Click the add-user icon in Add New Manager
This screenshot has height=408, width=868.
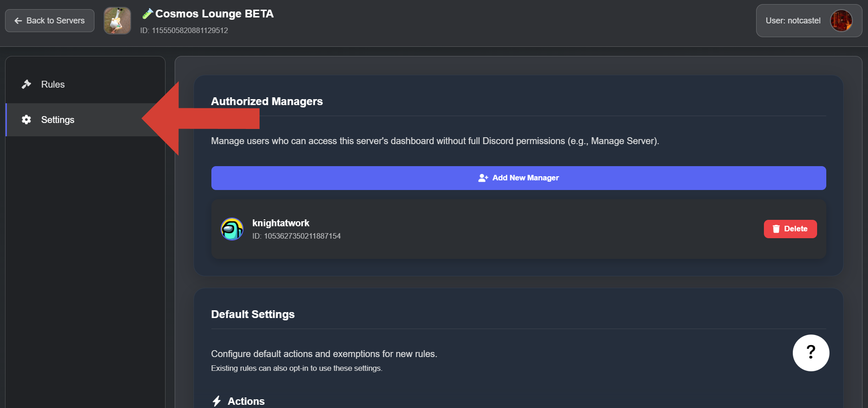click(x=483, y=178)
